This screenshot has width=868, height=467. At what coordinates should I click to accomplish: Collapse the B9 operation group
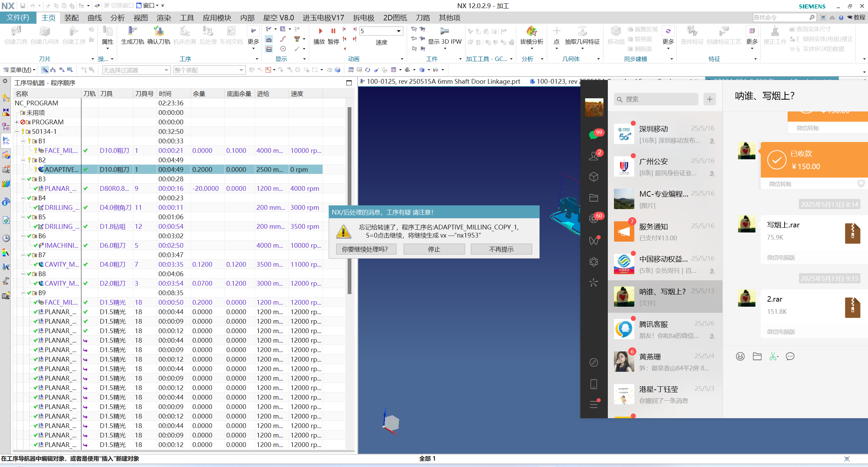(23, 293)
